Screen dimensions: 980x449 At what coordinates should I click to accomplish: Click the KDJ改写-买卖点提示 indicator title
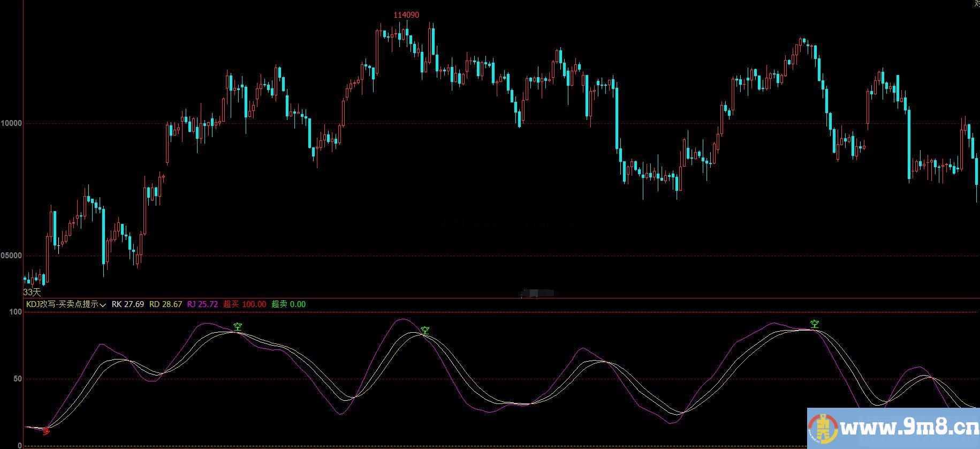[62, 304]
